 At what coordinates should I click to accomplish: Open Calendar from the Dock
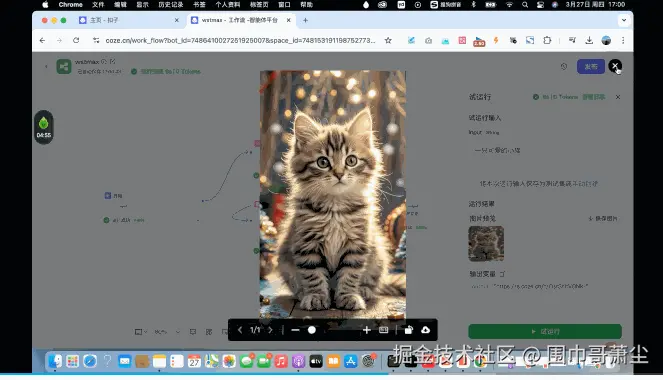point(194,361)
